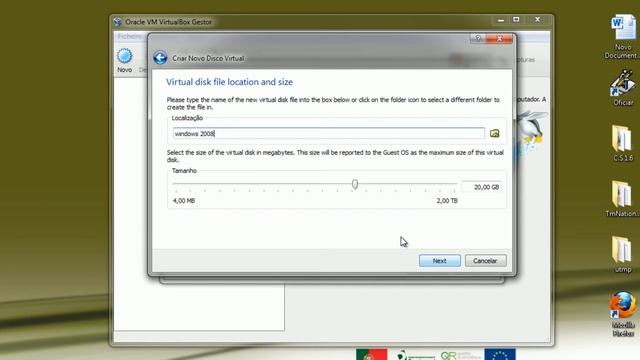This screenshot has width=640, height=360.
Task: Click the European Union flag logo at bottom
Action: coord(500,354)
